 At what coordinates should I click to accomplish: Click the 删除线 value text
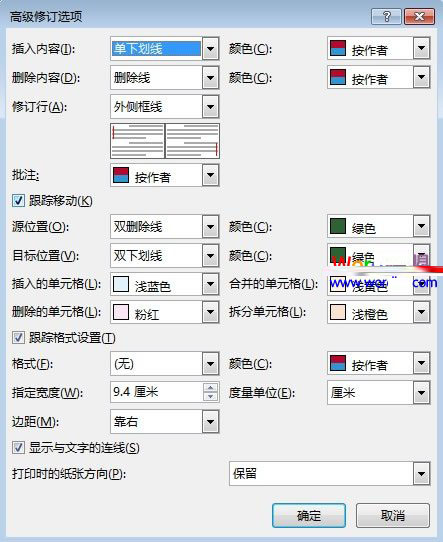click(x=132, y=78)
